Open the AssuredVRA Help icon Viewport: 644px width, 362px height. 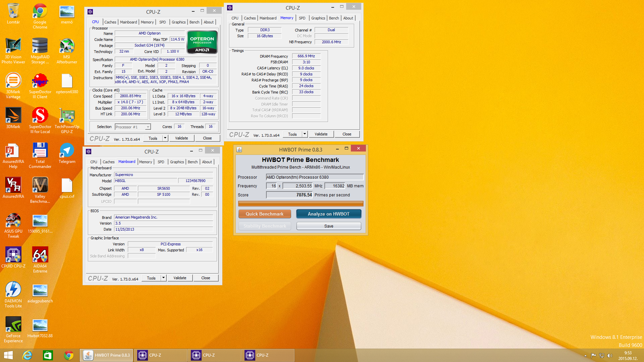[x=13, y=156]
